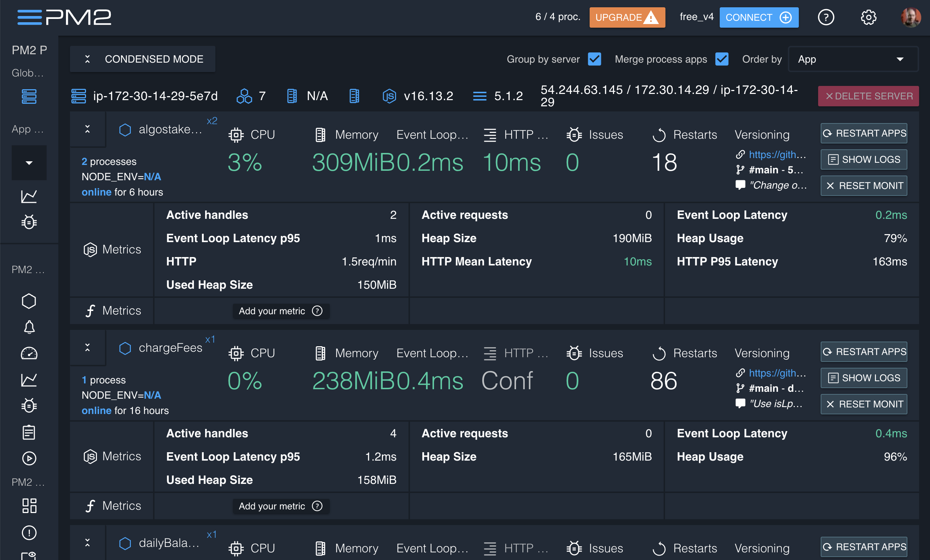Click the server icon beside ip-172-30-14-29-5e7d
Image resolution: width=930 pixels, height=560 pixels.
[78, 96]
